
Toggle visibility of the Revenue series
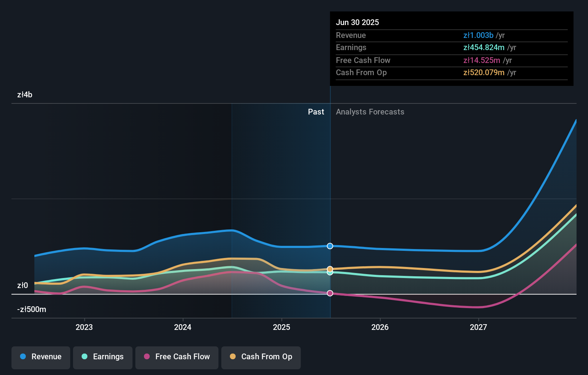pos(40,357)
